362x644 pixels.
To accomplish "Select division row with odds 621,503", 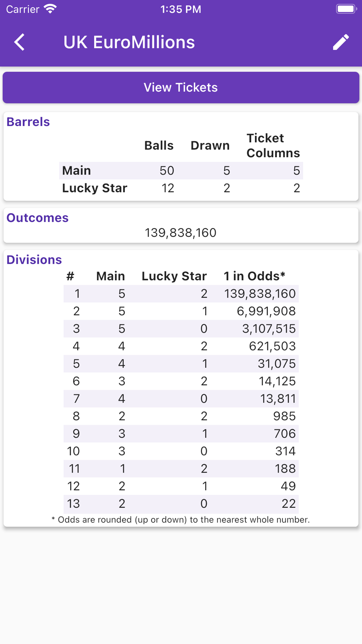I will coord(181,346).
